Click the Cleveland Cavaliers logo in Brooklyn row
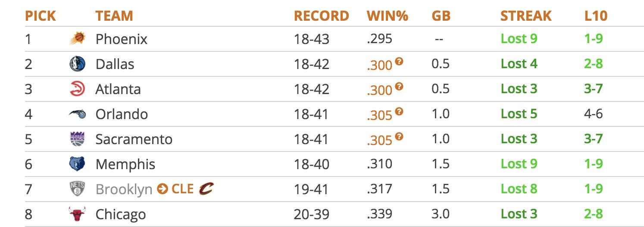The image size is (644, 227). (x=206, y=189)
